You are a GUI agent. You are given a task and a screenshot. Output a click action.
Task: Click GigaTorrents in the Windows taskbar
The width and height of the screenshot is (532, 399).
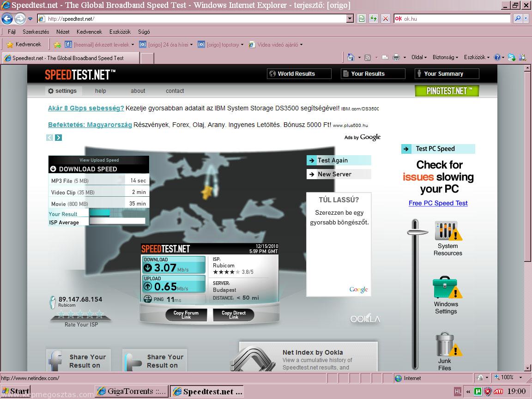coord(131,391)
